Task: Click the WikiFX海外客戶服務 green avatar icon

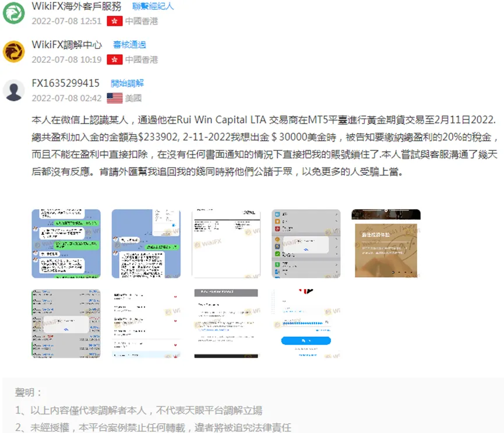Action: [x=13, y=13]
